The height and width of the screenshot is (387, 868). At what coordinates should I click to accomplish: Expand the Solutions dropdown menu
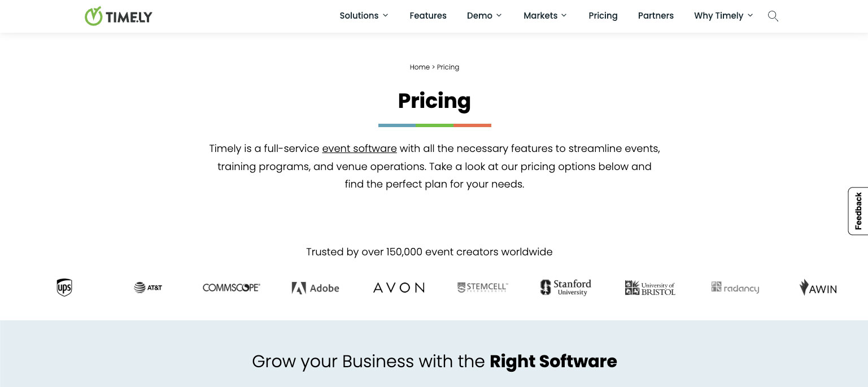[364, 16]
